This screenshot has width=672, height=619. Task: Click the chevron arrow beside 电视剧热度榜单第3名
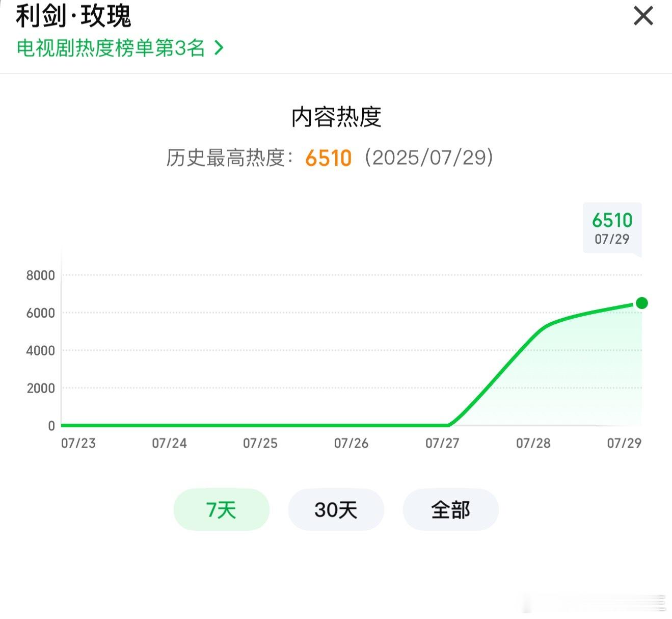coord(219,48)
